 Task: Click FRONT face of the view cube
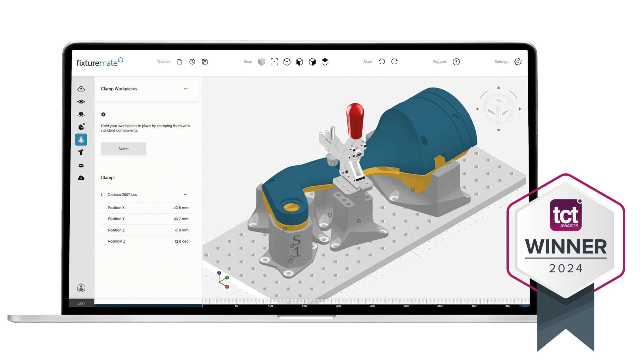tap(492, 112)
